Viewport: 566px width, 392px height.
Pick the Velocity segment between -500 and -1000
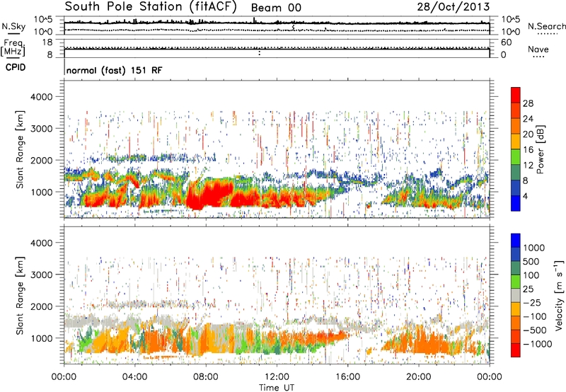pyautogui.click(x=516, y=337)
